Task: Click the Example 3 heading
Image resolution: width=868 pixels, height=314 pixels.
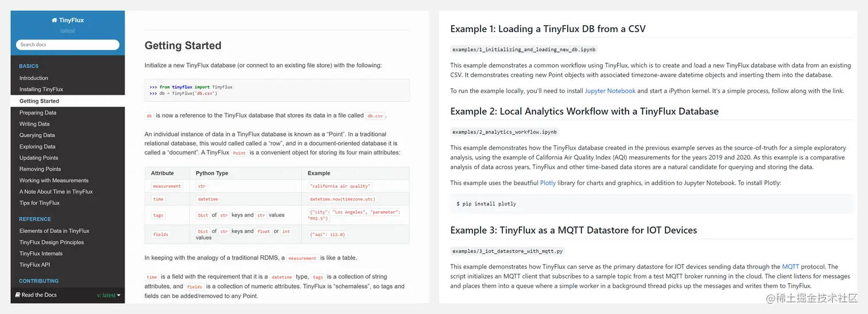Action: pos(573,230)
